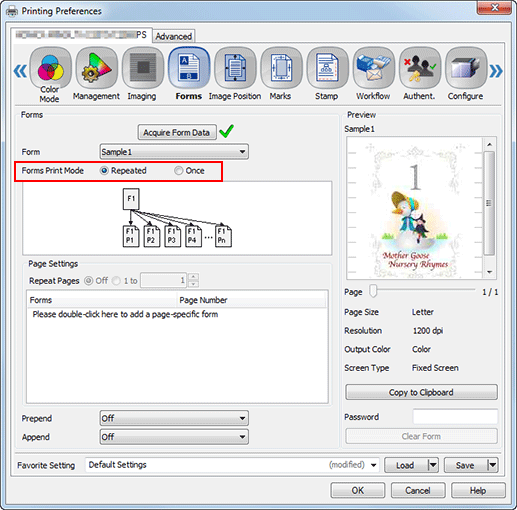Viewport: 517px width, 510px height.
Task: Open the Favorite Setting dropdown
Action: click(233, 465)
